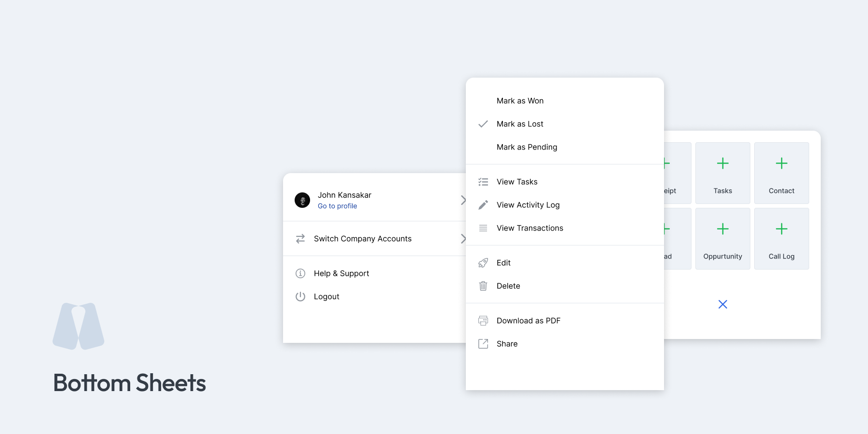This screenshot has height=434, width=868.
Task: Click the power icon next to Logout
Action: point(300,297)
